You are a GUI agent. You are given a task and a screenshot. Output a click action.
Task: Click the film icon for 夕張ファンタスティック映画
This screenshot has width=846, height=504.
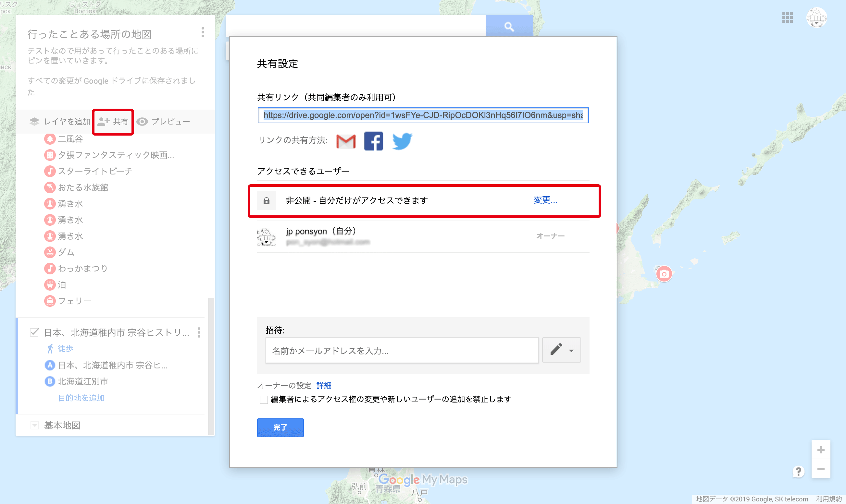pyautogui.click(x=50, y=155)
